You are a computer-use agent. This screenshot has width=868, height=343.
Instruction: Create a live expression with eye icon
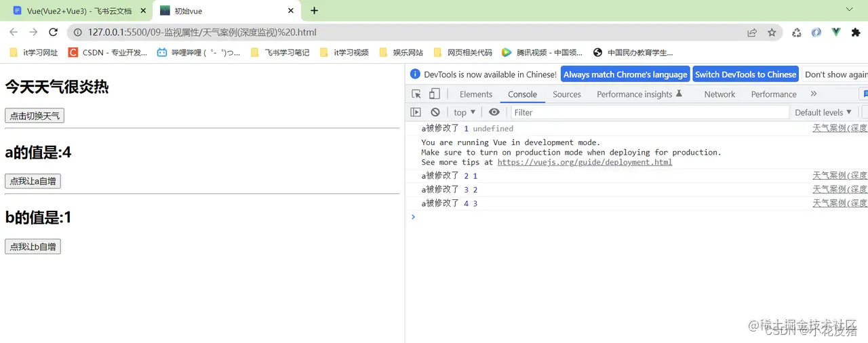[494, 113]
